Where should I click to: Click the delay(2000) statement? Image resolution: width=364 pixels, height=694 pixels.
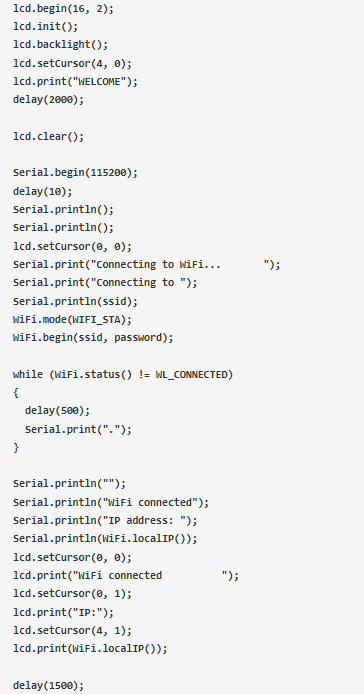point(48,100)
